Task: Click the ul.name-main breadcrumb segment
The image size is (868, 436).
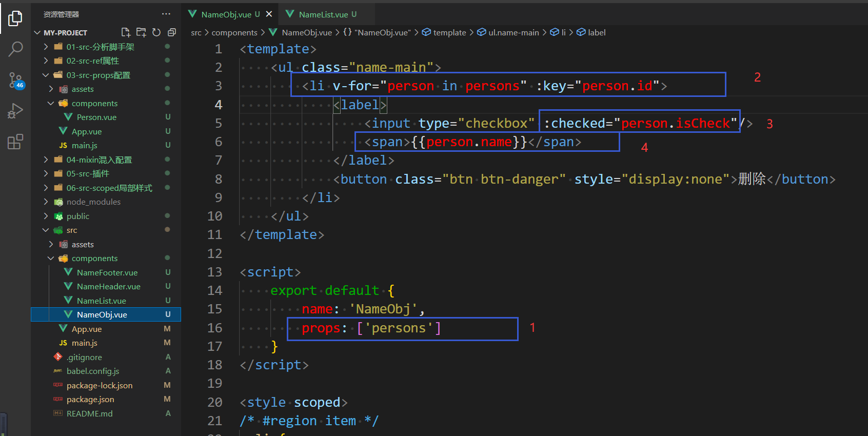Action: tap(514, 32)
